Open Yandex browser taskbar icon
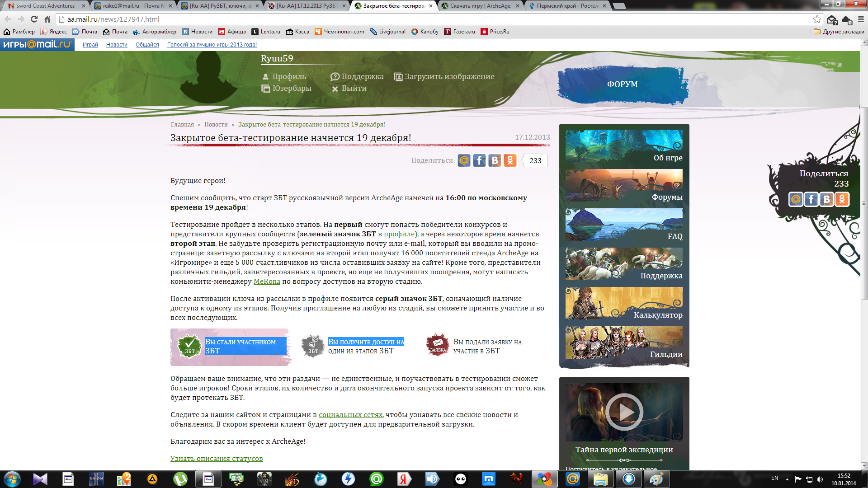 [x=404, y=479]
